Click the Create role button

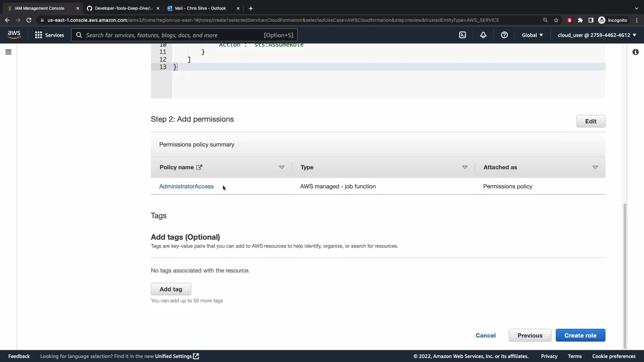coord(580,335)
